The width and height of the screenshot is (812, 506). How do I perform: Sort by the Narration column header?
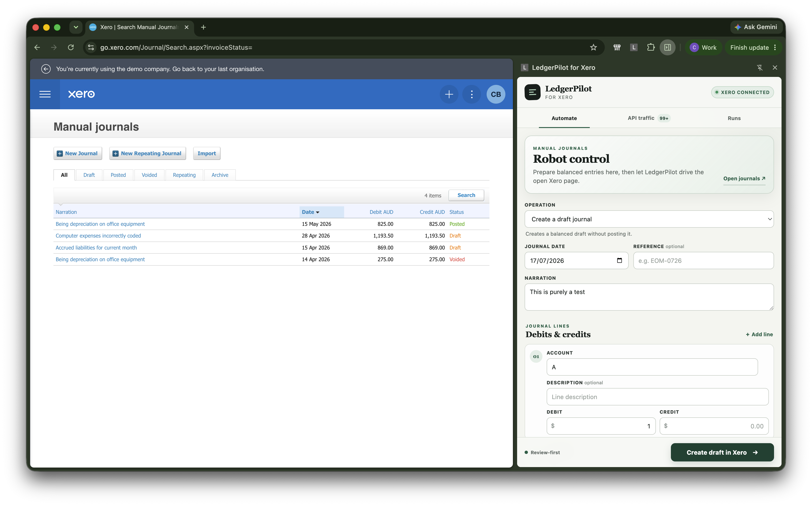tap(66, 212)
